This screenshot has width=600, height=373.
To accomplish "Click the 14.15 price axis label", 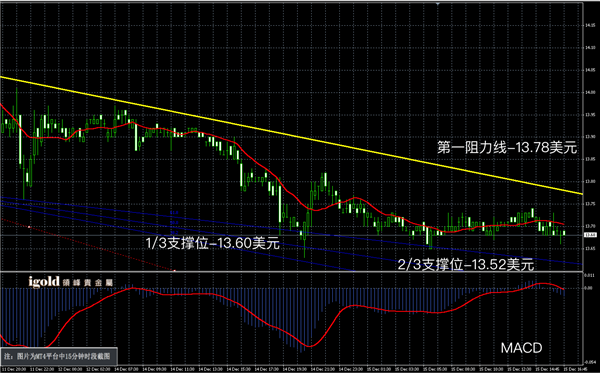I will [x=590, y=25].
